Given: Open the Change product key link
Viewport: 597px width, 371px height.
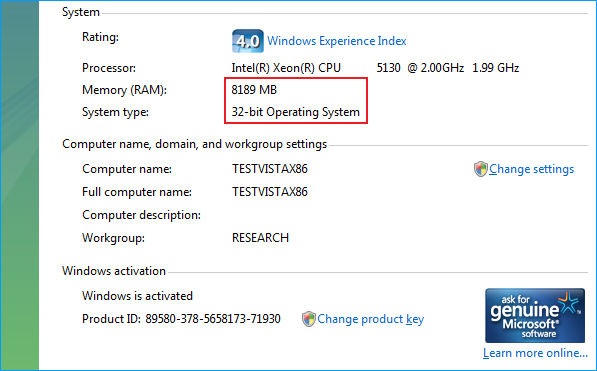Looking at the screenshot, I should click(x=370, y=319).
